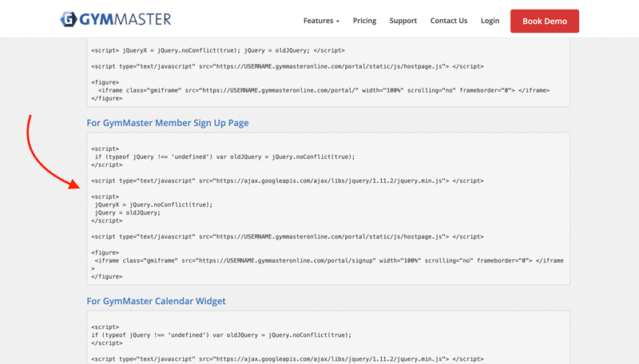The height and width of the screenshot is (364, 639).
Task: Open the Features menu
Action: tap(318, 21)
